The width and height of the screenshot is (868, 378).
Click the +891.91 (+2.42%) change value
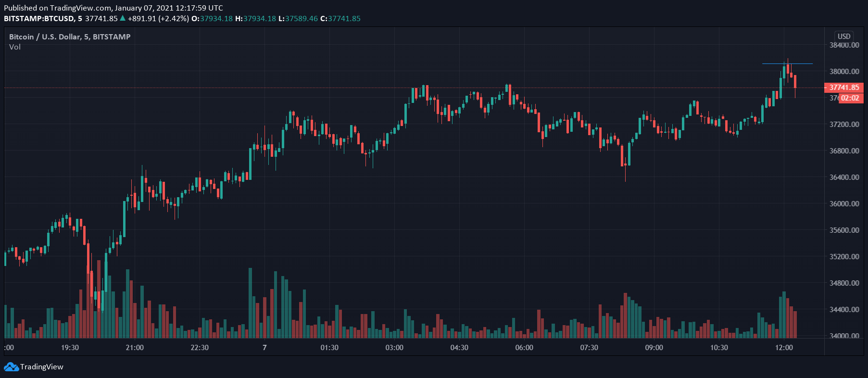coord(158,19)
